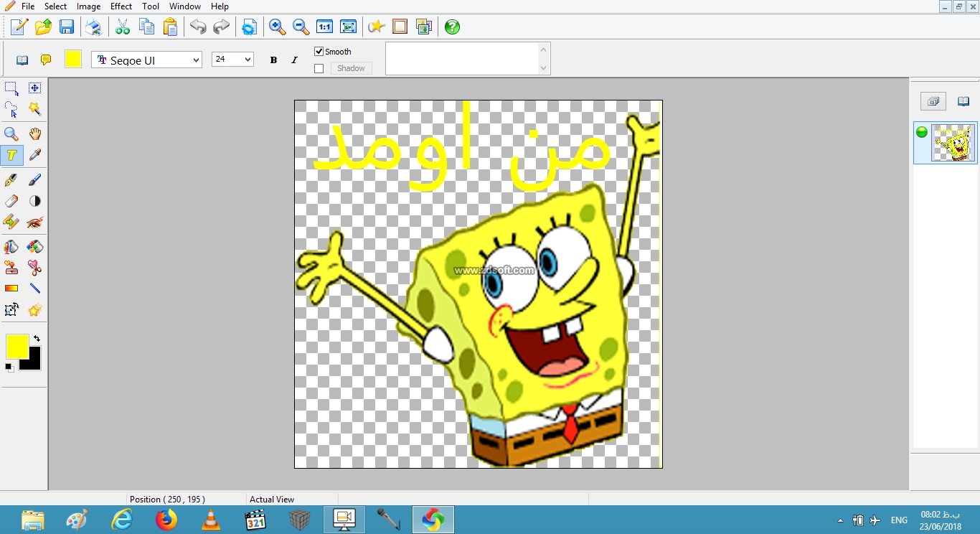Save the image with the floppy disk icon
The width and height of the screenshot is (980, 534).
tap(67, 27)
